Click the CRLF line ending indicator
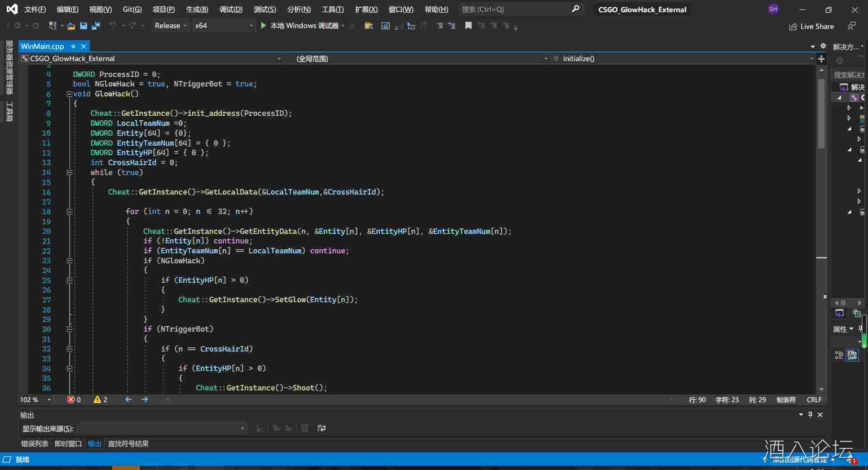This screenshot has width=868, height=470. click(814, 399)
